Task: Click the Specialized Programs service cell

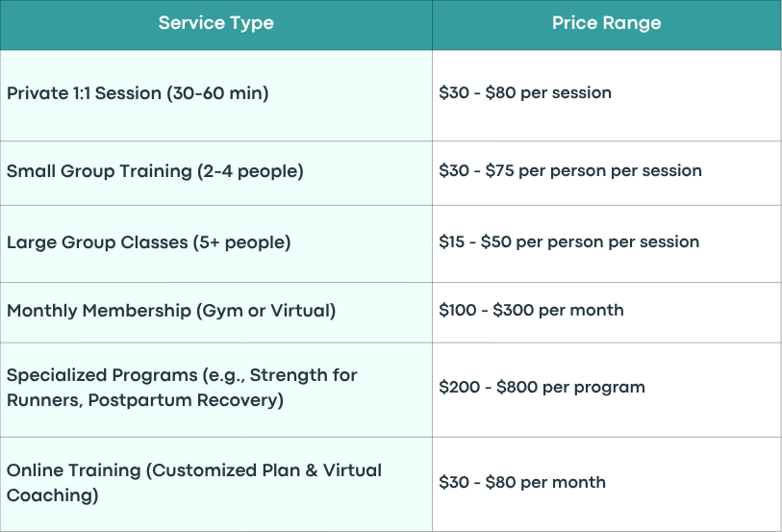Action: coord(216,390)
